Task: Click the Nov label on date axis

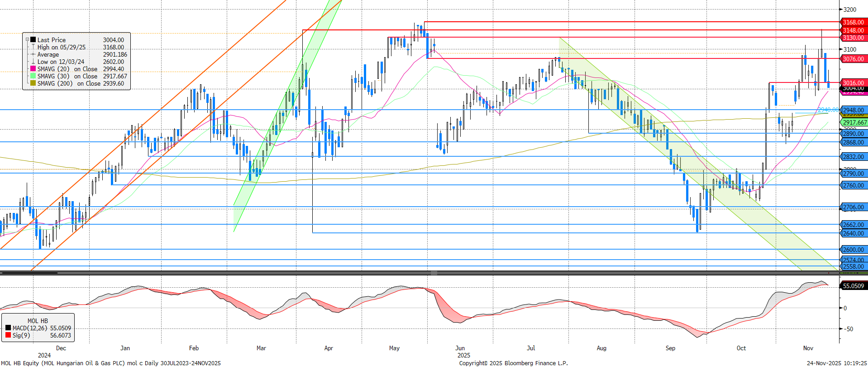Action: (808, 348)
